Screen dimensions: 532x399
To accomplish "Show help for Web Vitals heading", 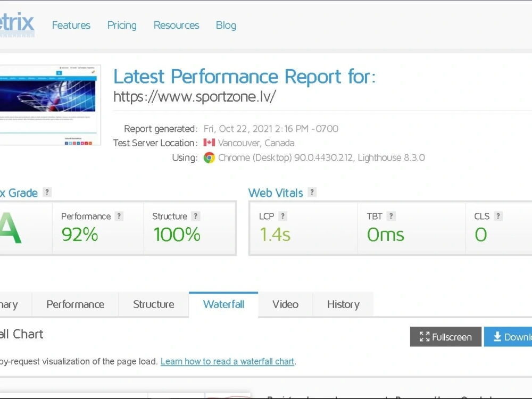I will pyautogui.click(x=312, y=193).
